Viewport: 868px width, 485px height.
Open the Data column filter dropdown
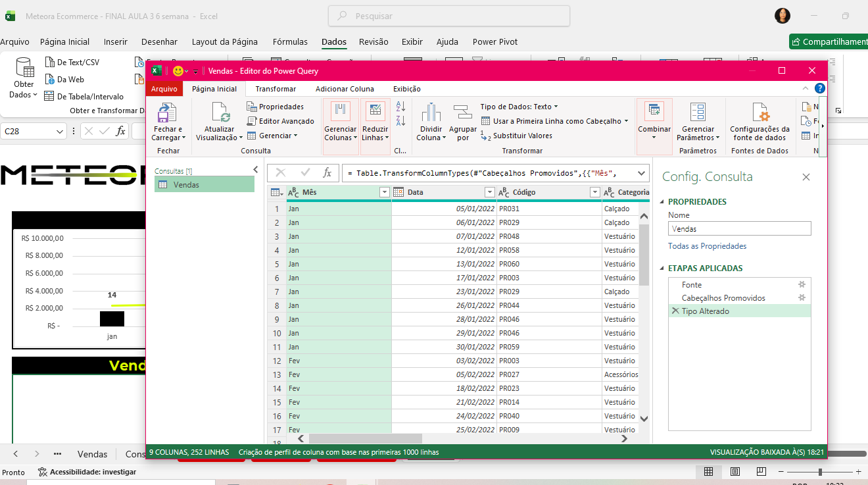click(489, 192)
